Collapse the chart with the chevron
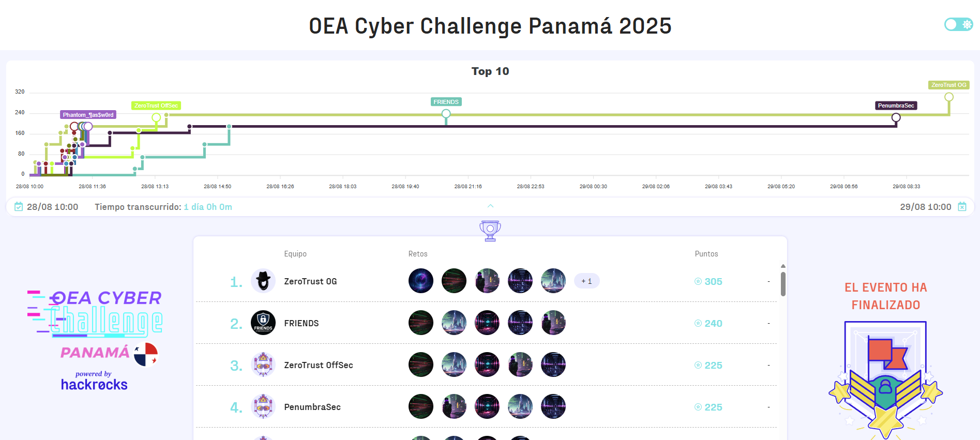 click(490, 206)
